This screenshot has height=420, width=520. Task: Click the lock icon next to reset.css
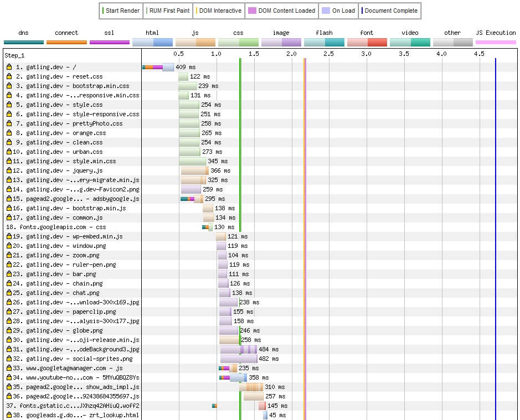(x=9, y=76)
